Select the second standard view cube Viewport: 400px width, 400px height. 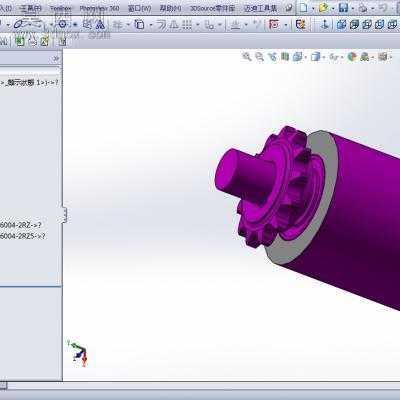tap(354, 24)
